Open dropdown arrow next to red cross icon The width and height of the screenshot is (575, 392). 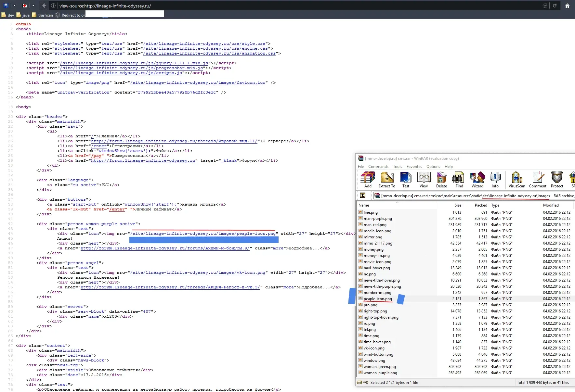pyautogui.click(x=33, y=6)
